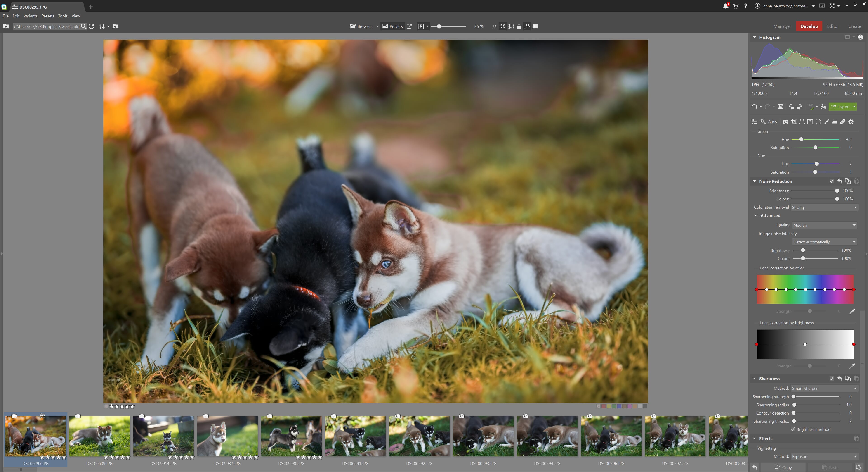868x472 pixels.
Task: Click the Auto enhance button
Action: (769, 122)
